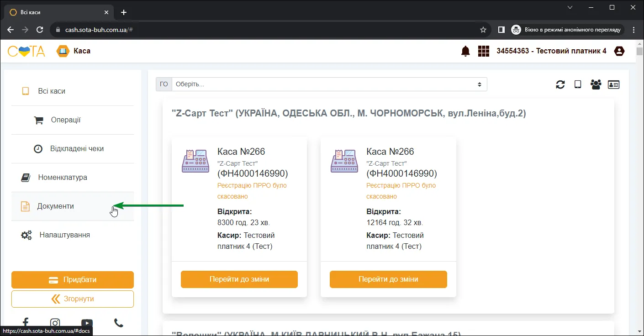This screenshot has width=644, height=336.
Task: Select the Всі каси browser tab
Action: [59, 12]
